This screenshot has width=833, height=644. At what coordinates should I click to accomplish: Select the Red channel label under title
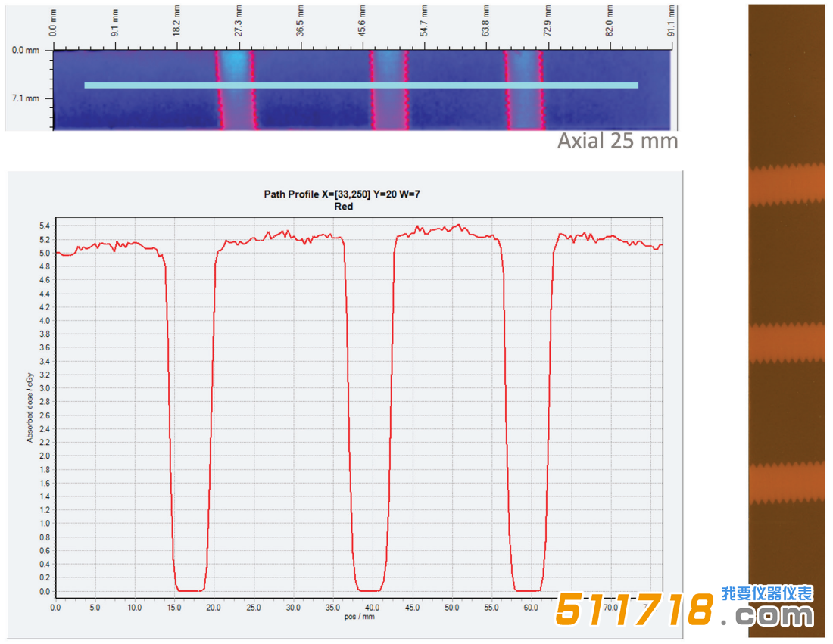coord(343,207)
